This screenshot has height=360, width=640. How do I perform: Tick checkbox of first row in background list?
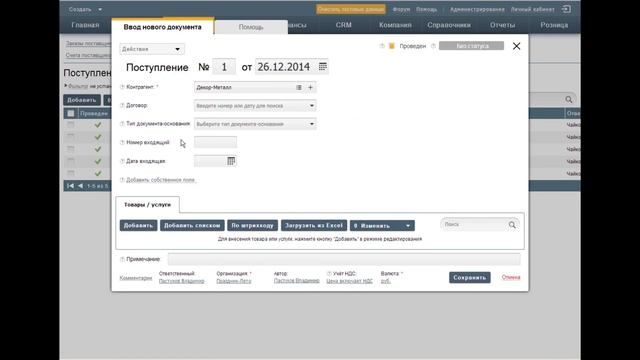(x=71, y=124)
